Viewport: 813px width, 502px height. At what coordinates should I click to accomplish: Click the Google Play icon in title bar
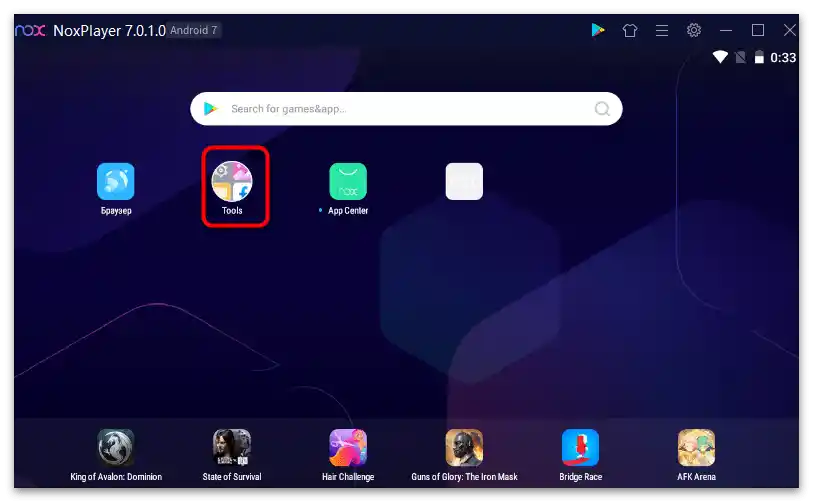(598, 30)
